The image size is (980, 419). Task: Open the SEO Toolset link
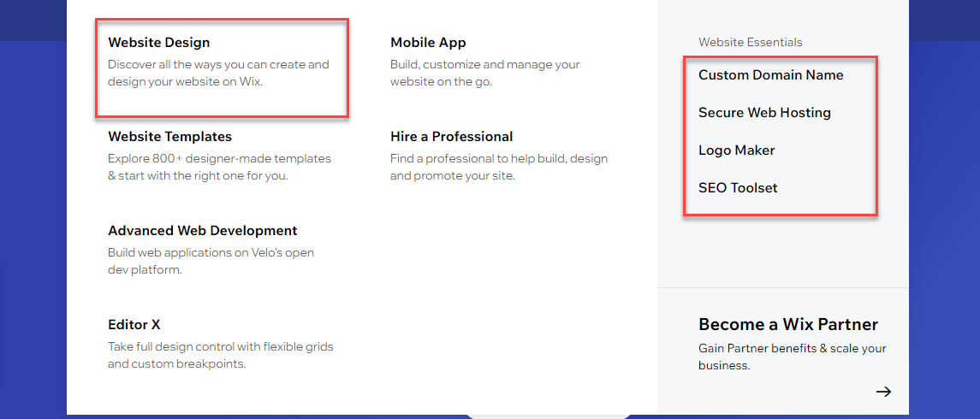[x=738, y=188]
